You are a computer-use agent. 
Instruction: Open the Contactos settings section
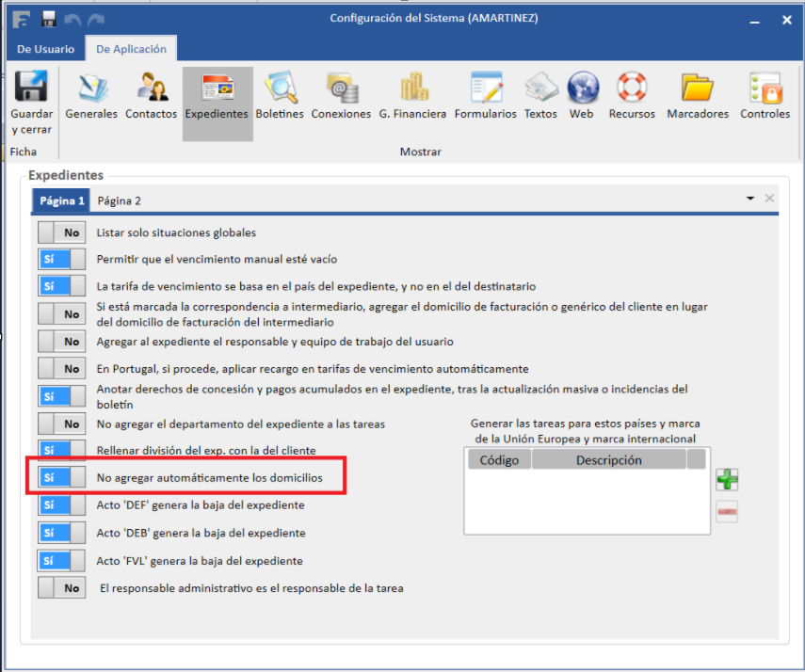[152, 88]
